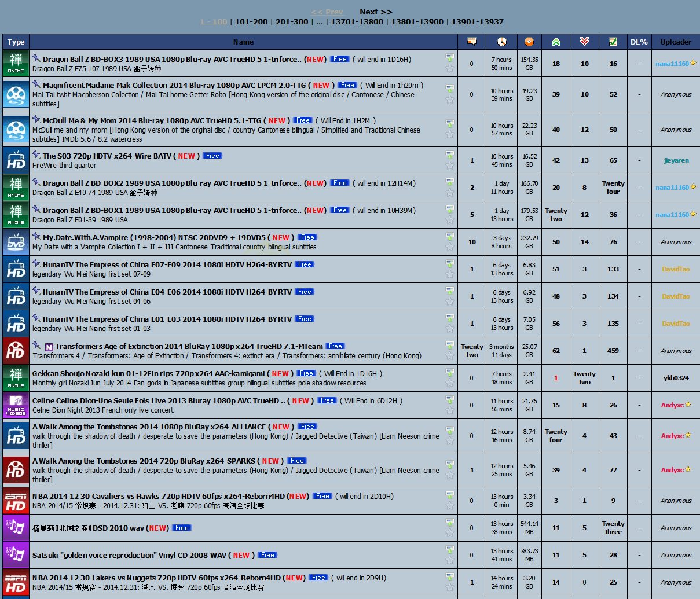Open Transformers Age of Extinction torrent title
The width and height of the screenshot is (700, 599).
pos(189,346)
